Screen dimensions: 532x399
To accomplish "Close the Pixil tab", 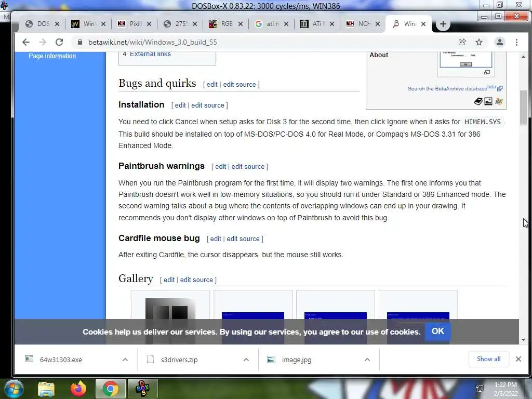I will coord(149,24).
